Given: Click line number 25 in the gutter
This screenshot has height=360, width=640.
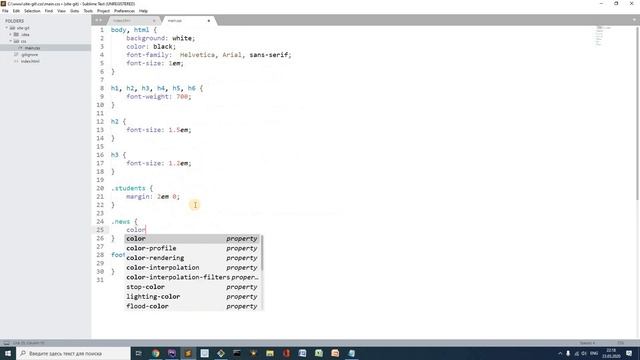Looking at the screenshot, I should 100,230.
